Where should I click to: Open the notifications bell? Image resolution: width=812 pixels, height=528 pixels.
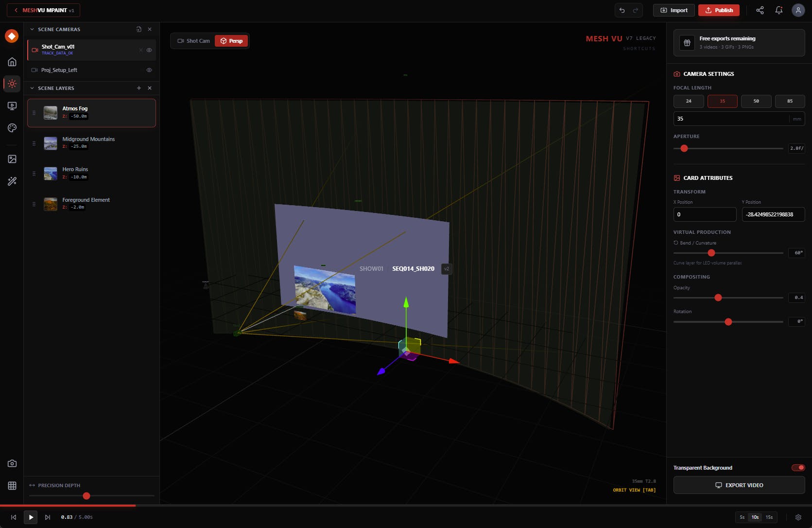click(x=779, y=10)
